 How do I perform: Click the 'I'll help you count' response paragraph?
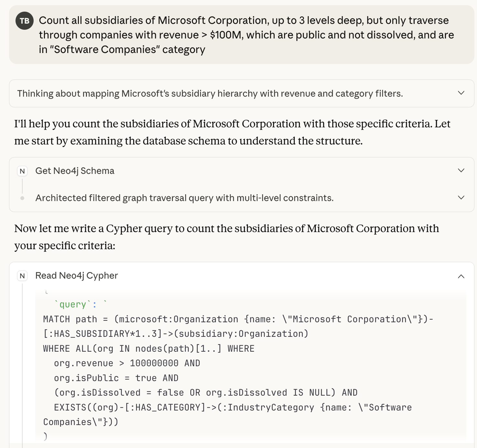[232, 132]
